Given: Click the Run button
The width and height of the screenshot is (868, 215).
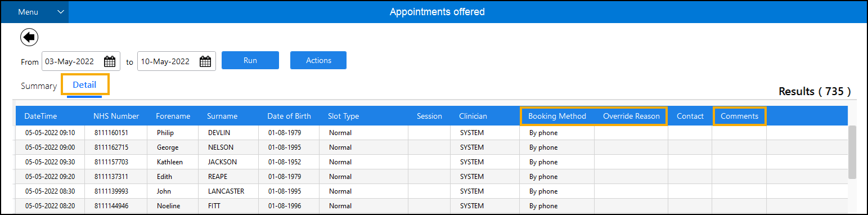Looking at the screenshot, I should pyautogui.click(x=250, y=60).
